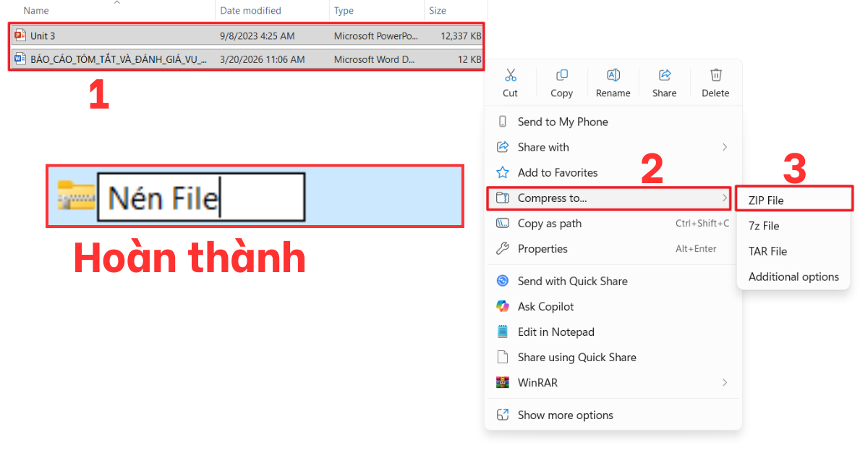Click the Microsoft Word D... type cell
This screenshot has height=456, width=868.
pyautogui.click(x=376, y=59)
